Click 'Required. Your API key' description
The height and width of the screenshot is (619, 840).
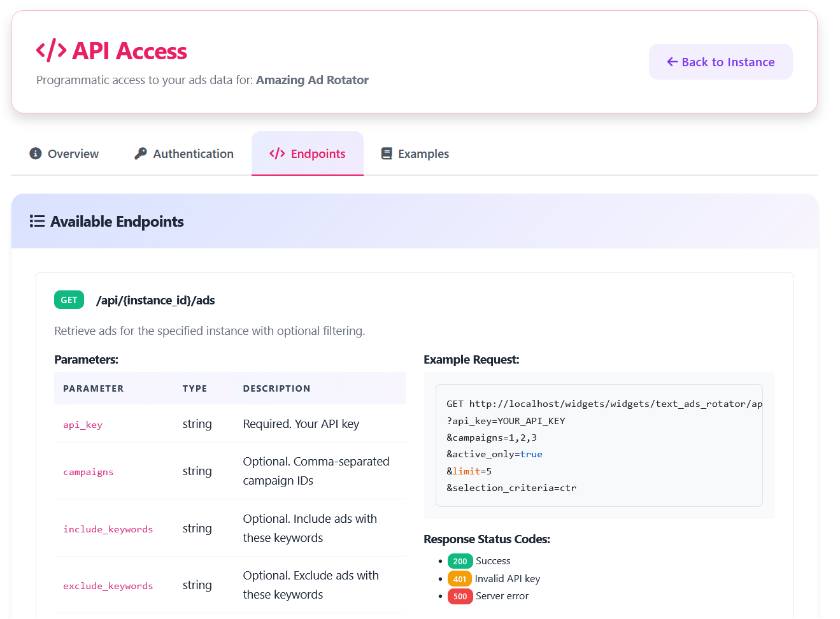pos(301,424)
